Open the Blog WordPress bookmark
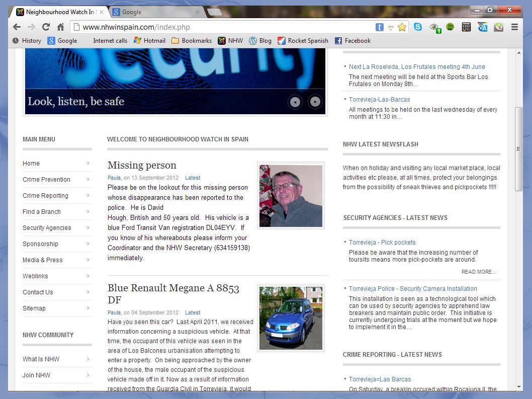The height and width of the screenshot is (399, 532). pyautogui.click(x=260, y=41)
